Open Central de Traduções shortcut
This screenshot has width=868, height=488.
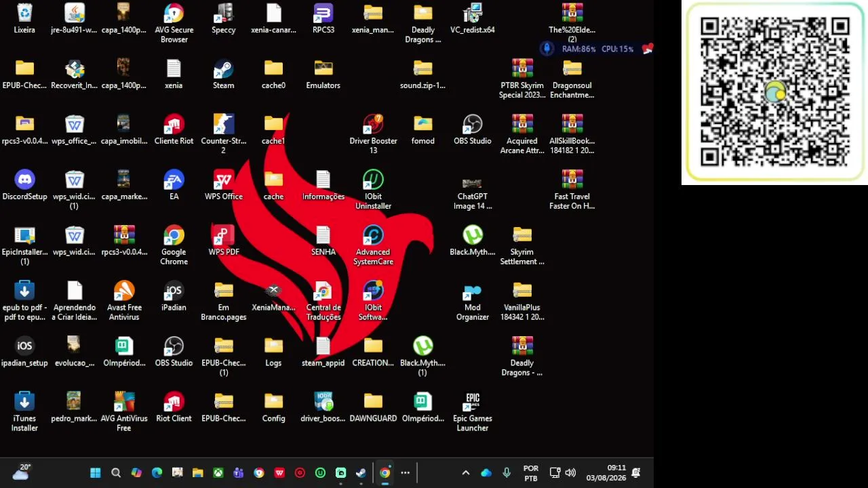tap(323, 302)
